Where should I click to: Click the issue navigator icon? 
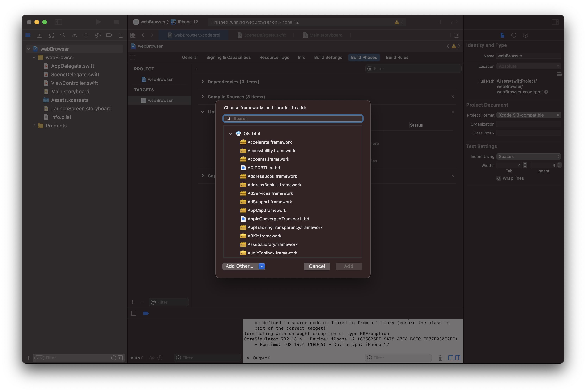pos(73,35)
